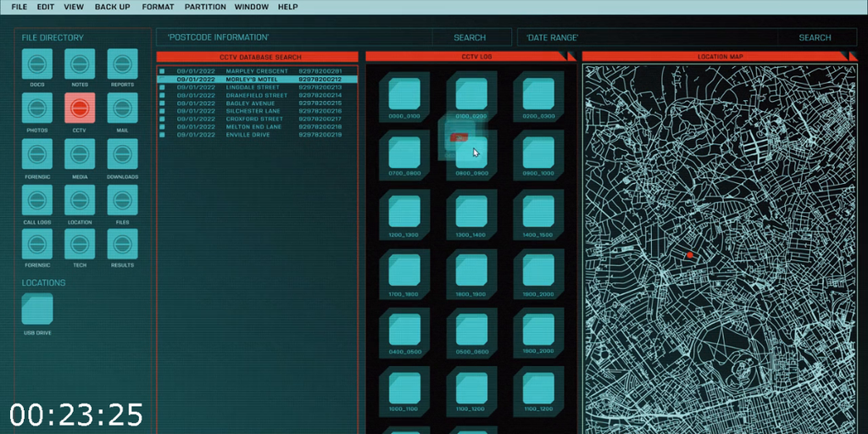The height and width of the screenshot is (434, 868).
Task: Tick the checkbox for Melton End Lane
Action: (x=162, y=127)
